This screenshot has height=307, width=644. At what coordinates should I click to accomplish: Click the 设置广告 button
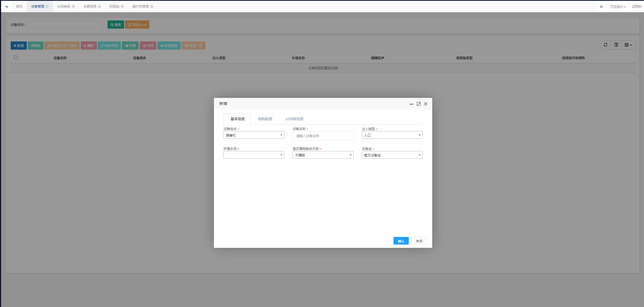193,46
